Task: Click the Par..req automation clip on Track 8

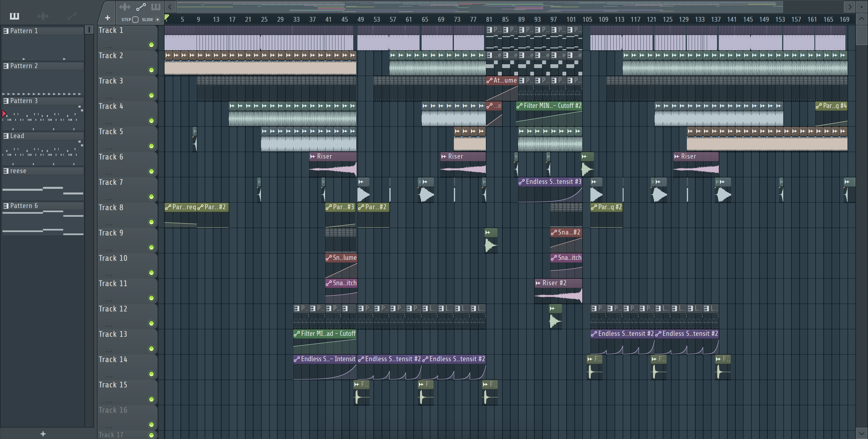Action: [180, 215]
